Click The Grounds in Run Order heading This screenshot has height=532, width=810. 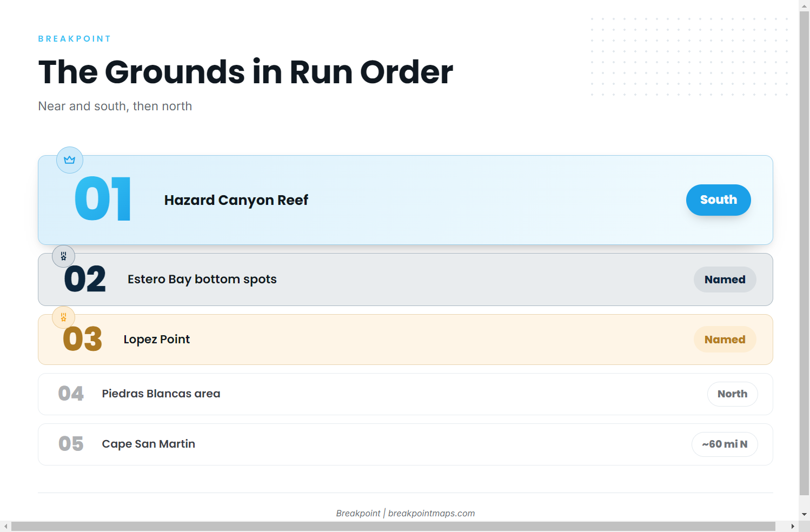tap(245, 72)
